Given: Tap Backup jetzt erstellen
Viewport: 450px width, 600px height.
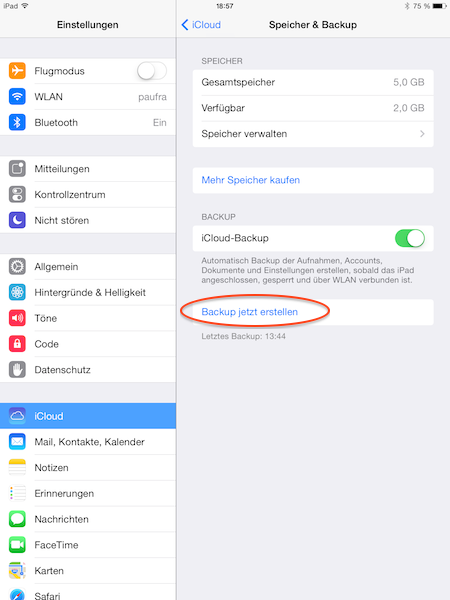Looking at the screenshot, I should pyautogui.click(x=249, y=312).
